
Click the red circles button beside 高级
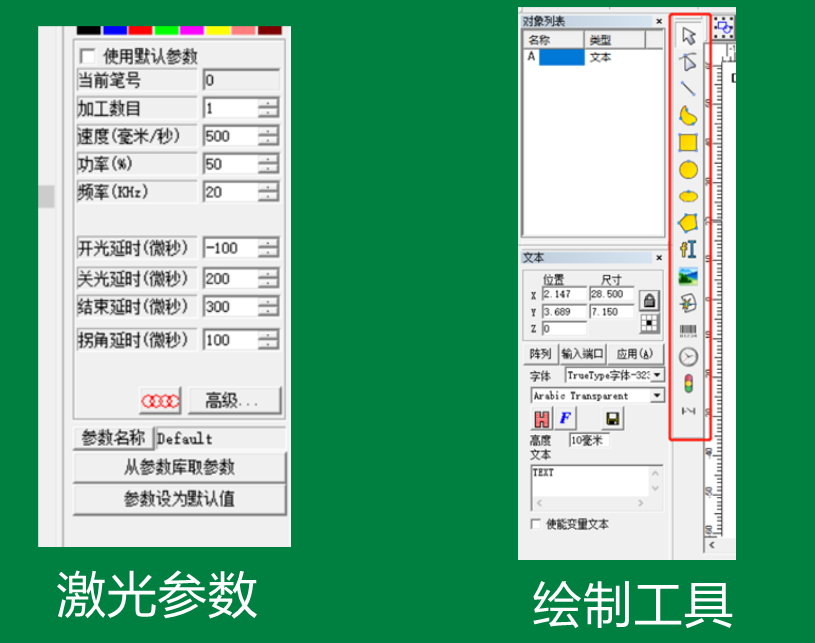click(x=160, y=401)
